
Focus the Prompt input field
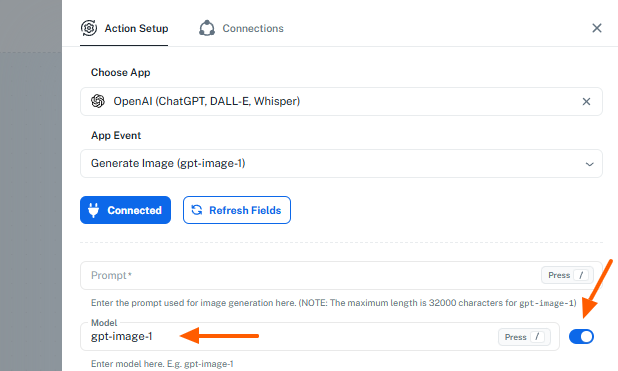[x=341, y=275]
